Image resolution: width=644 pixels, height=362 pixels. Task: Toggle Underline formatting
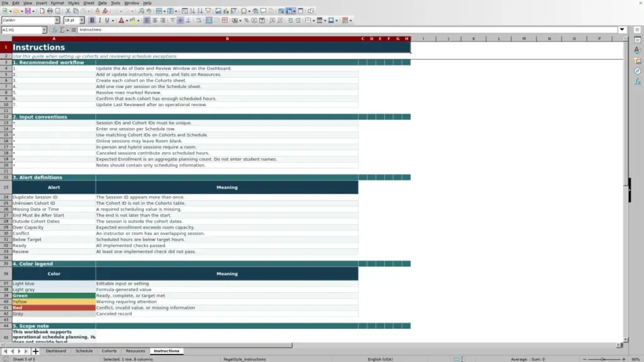click(107, 20)
